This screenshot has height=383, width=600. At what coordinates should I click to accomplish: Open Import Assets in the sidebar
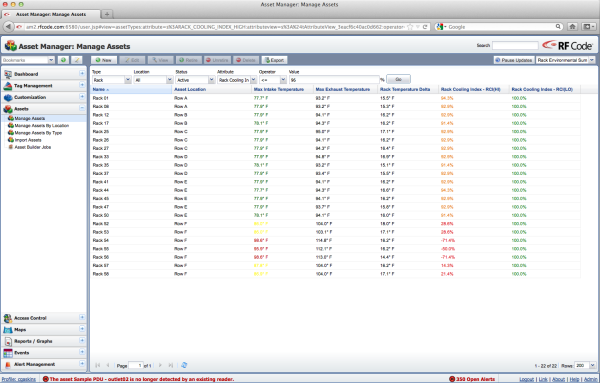pos(28,140)
